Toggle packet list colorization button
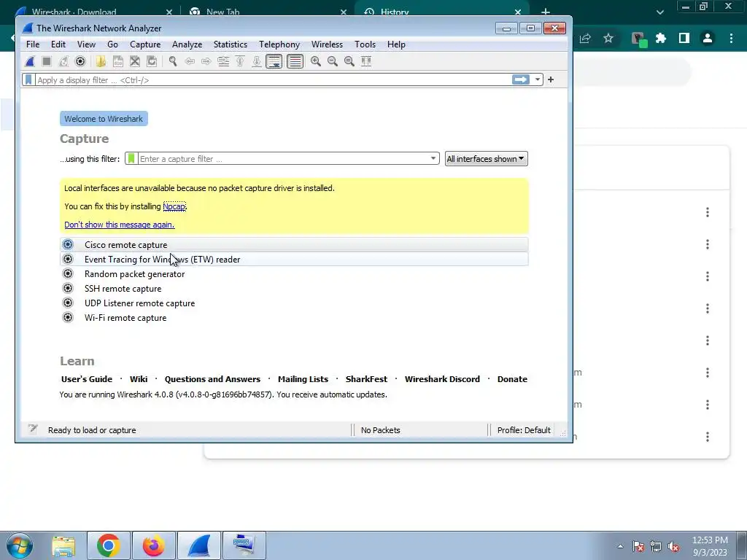747x560 pixels. 295,61
